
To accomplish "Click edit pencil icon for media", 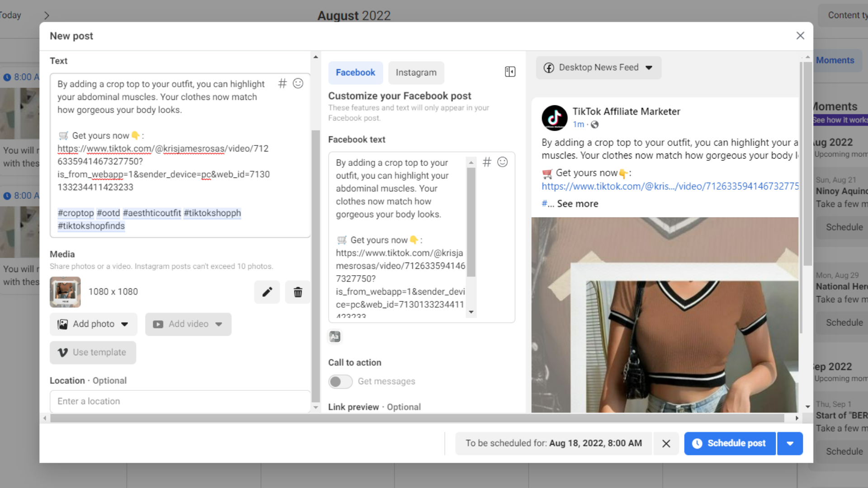I will 267,292.
